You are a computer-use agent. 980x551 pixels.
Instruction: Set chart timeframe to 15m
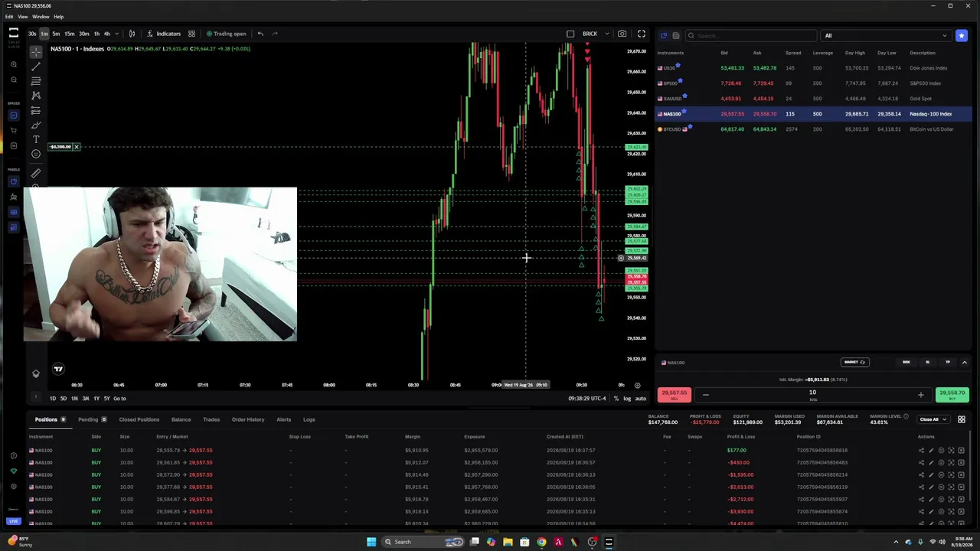click(x=70, y=34)
